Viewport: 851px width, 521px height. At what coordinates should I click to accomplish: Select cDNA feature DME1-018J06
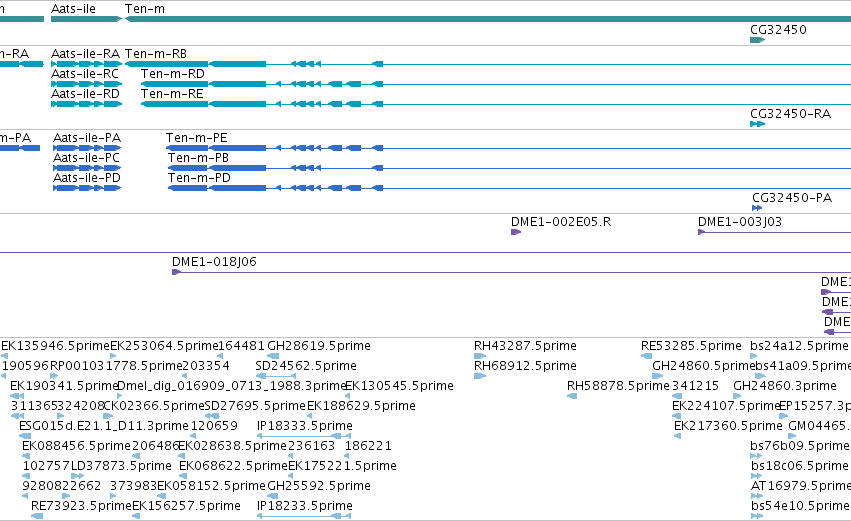[x=214, y=262]
